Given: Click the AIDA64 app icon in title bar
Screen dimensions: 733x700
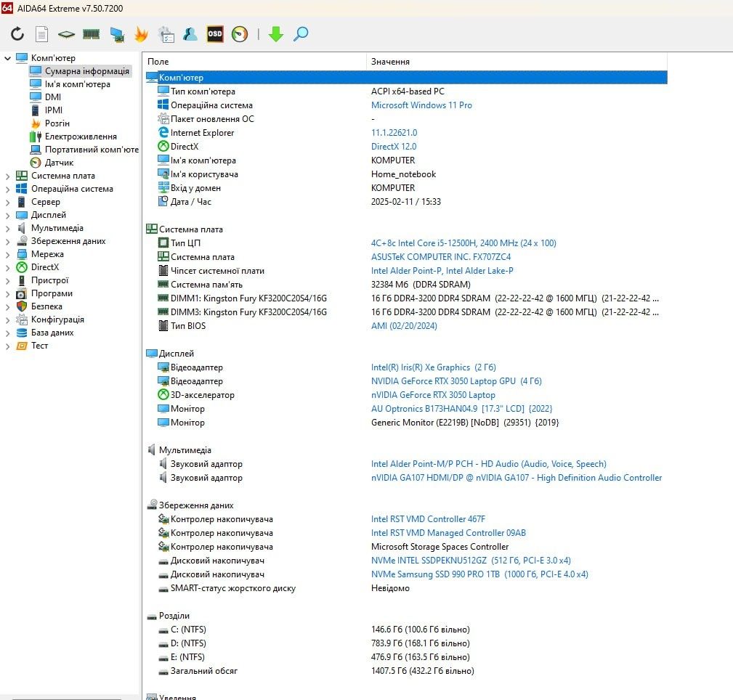Looking at the screenshot, I should [x=7, y=8].
